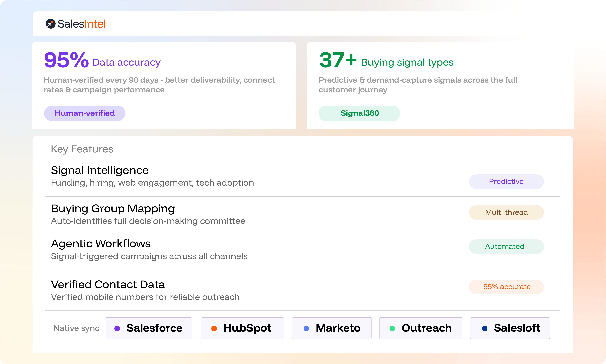Choose the Marketo integration chip
Screen dimensions: 606x364
pyautogui.click(x=332, y=328)
